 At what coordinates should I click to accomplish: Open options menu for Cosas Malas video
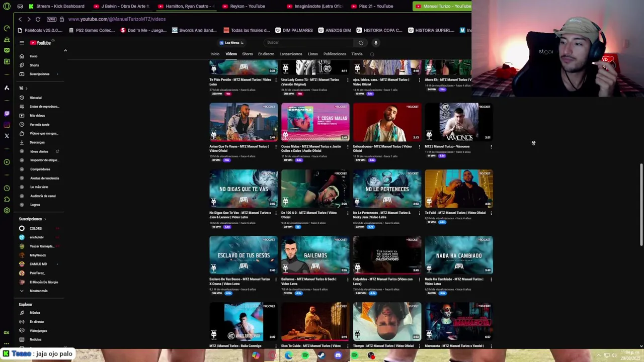tap(348, 147)
